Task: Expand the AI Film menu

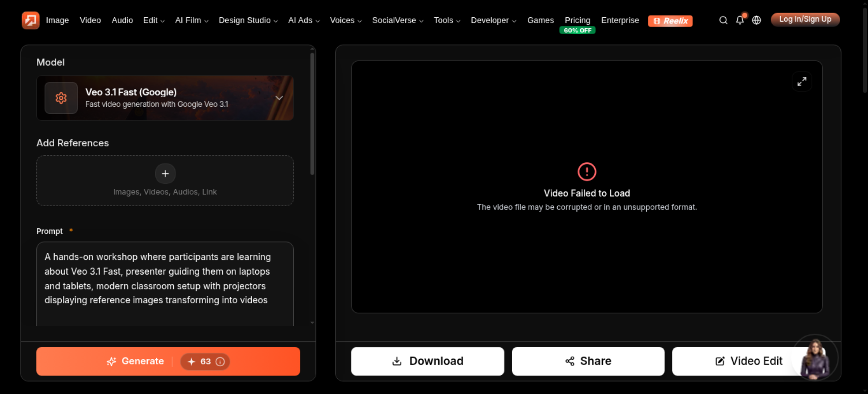Action: [x=192, y=20]
